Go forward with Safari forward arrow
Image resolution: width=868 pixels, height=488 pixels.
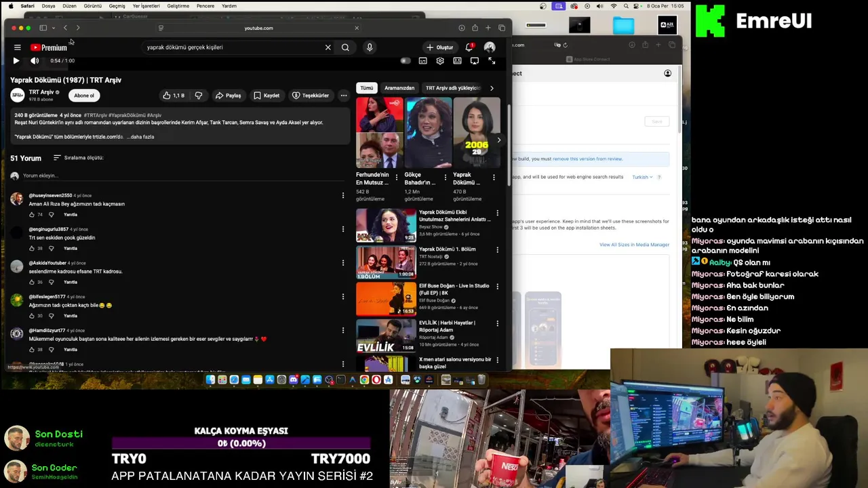(78, 28)
